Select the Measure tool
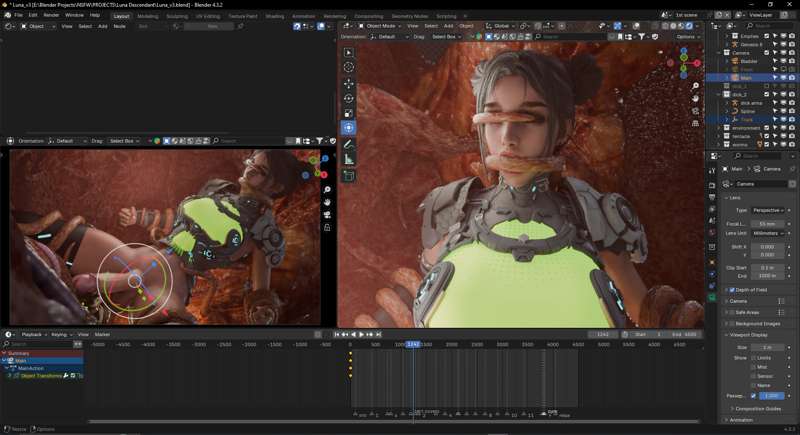 point(348,160)
